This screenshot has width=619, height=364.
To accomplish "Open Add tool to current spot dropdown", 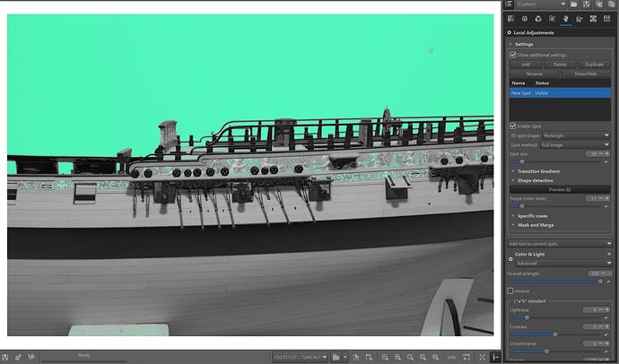I will pos(560,244).
